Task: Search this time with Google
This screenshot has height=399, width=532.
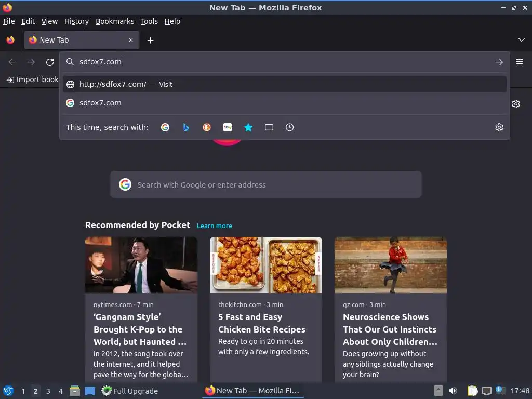Action: (165, 127)
